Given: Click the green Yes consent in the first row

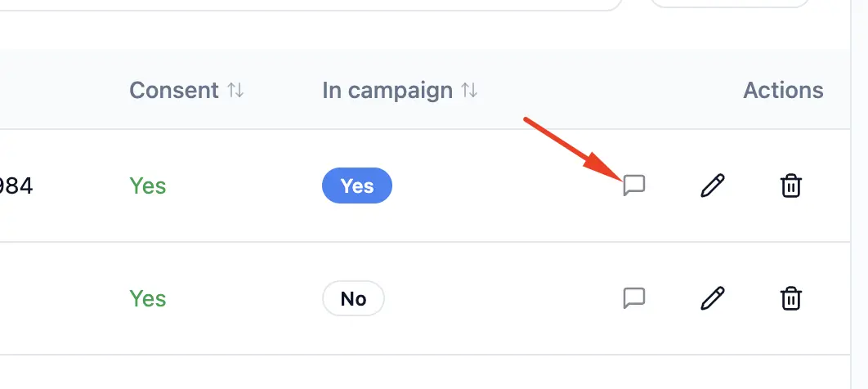Looking at the screenshot, I should pos(148,186).
